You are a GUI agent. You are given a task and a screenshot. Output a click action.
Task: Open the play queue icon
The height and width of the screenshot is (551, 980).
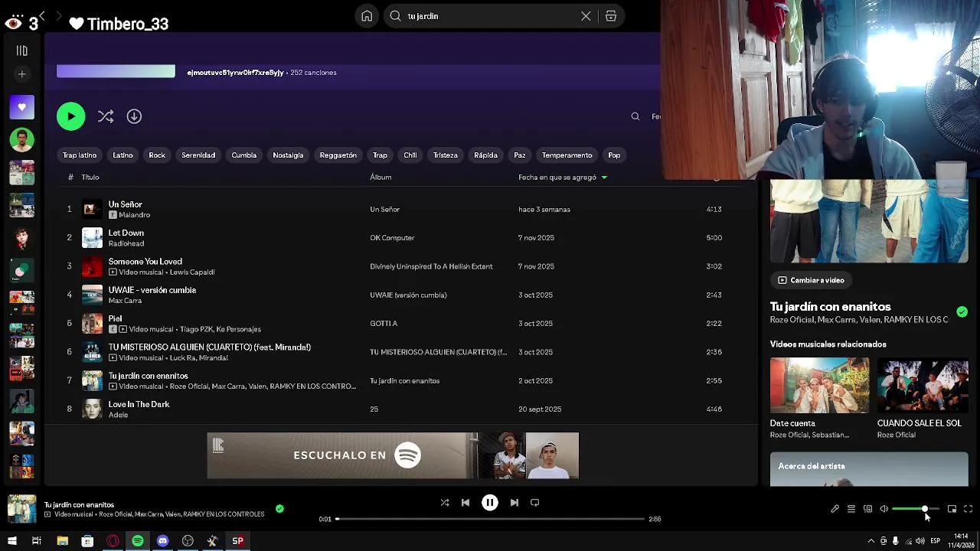click(851, 509)
